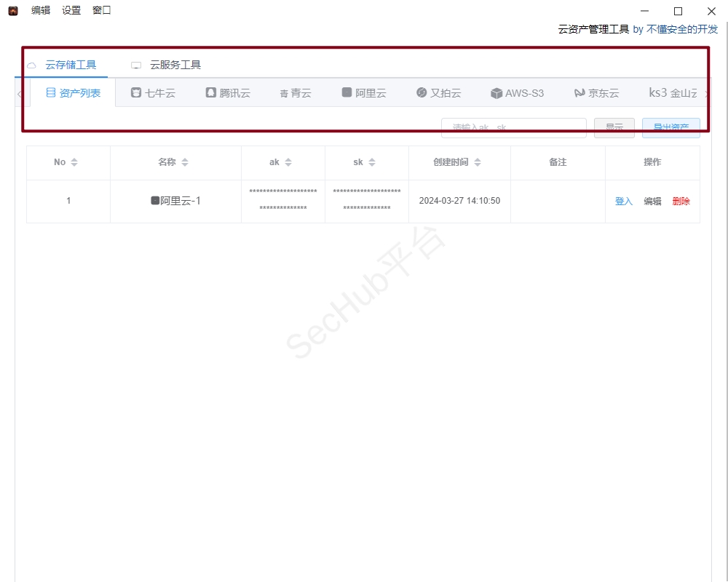Open the 七牛云 storage tab icon
The width and height of the screenshot is (728, 582).
coord(136,93)
